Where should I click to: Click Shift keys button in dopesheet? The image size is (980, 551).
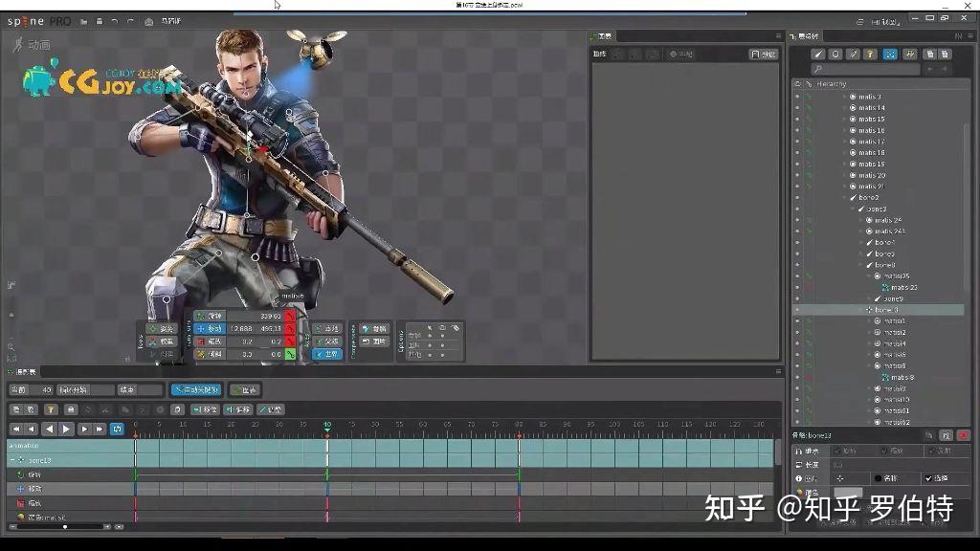[205, 409]
